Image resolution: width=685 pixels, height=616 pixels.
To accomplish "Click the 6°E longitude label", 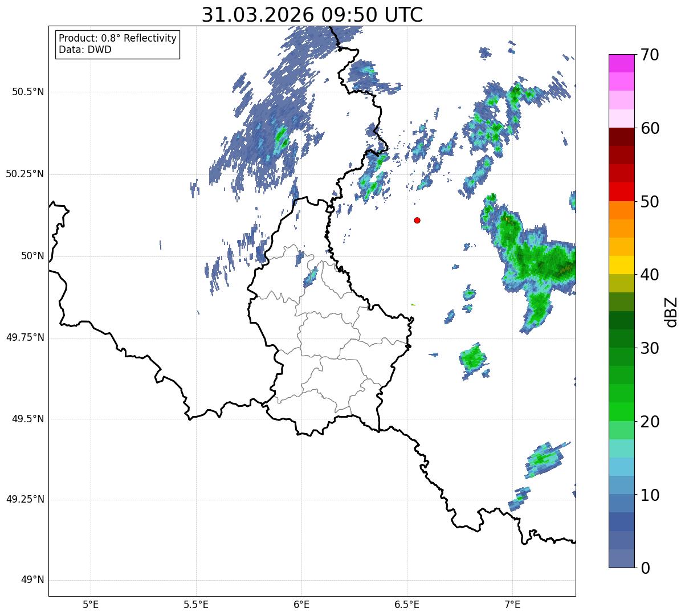I will pos(301,605).
